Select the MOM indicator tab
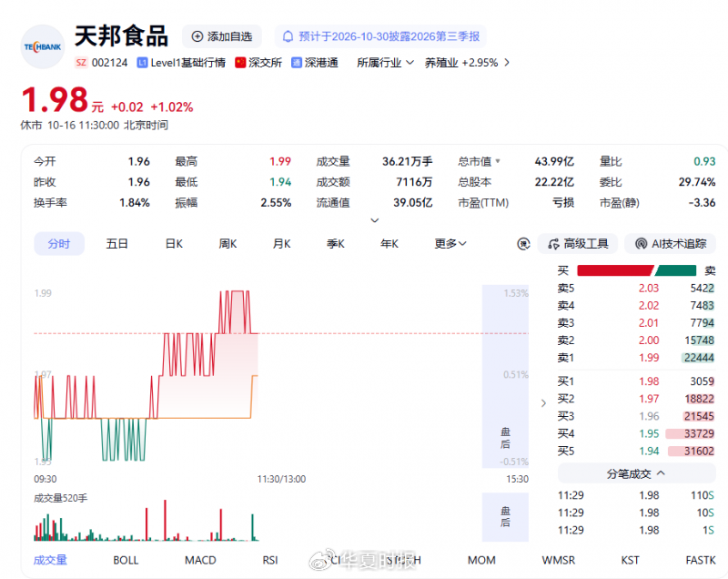 (481, 560)
